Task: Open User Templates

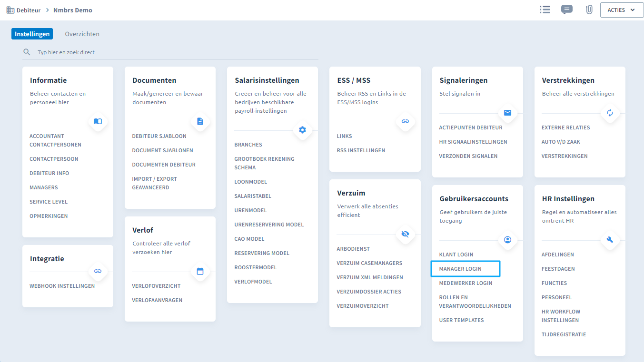Action: click(461, 320)
